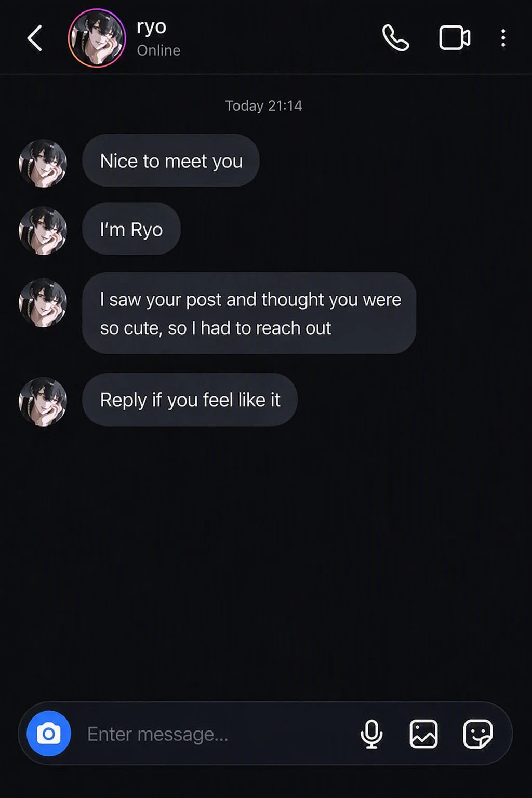Tap the microphone voice message icon

[x=371, y=734]
